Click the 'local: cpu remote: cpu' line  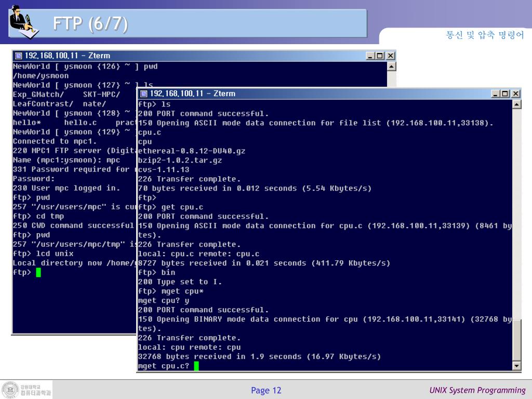189,348
